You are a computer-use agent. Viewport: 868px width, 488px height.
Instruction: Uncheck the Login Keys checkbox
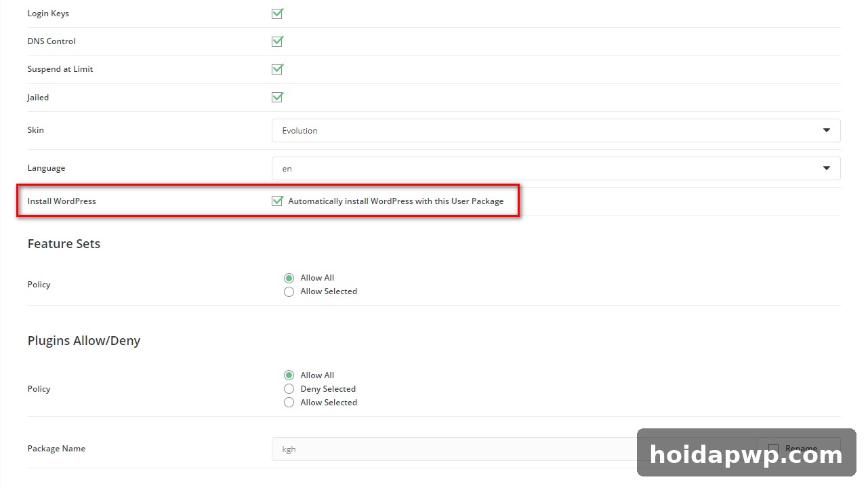(x=277, y=14)
